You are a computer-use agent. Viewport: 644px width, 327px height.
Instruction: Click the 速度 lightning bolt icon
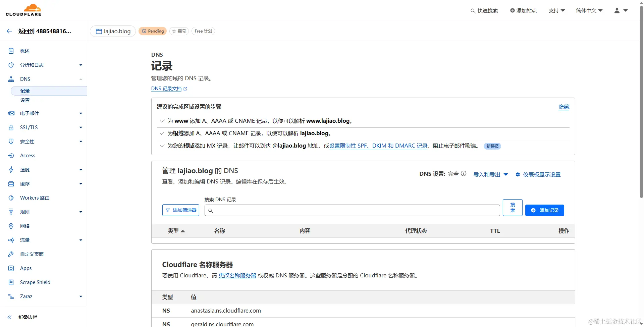(11, 170)
